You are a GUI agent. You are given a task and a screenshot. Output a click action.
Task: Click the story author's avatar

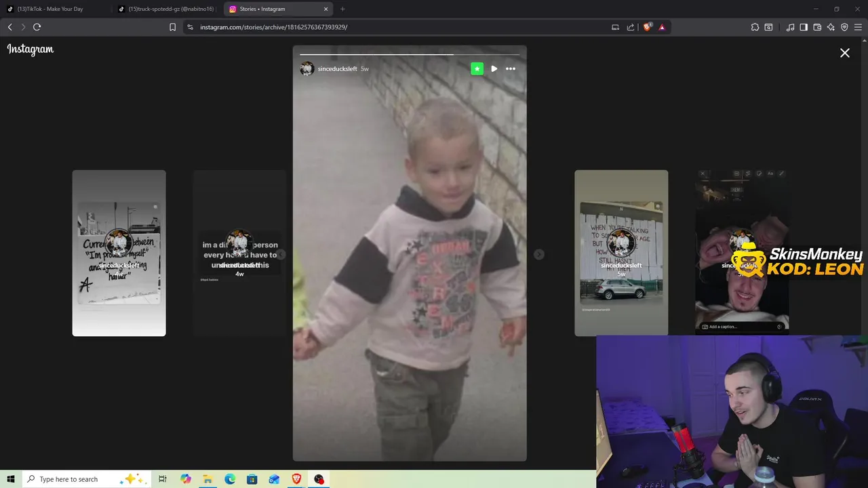tap(307, 68)
